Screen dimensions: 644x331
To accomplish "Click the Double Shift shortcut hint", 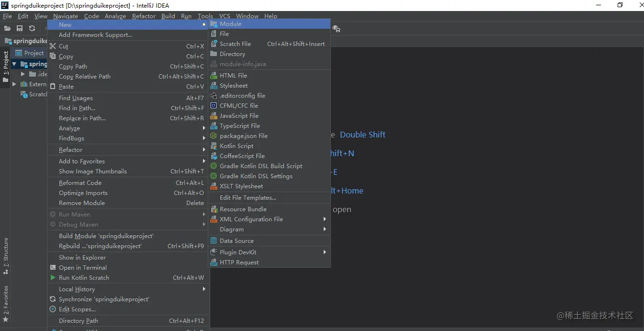I will point(362,135).
